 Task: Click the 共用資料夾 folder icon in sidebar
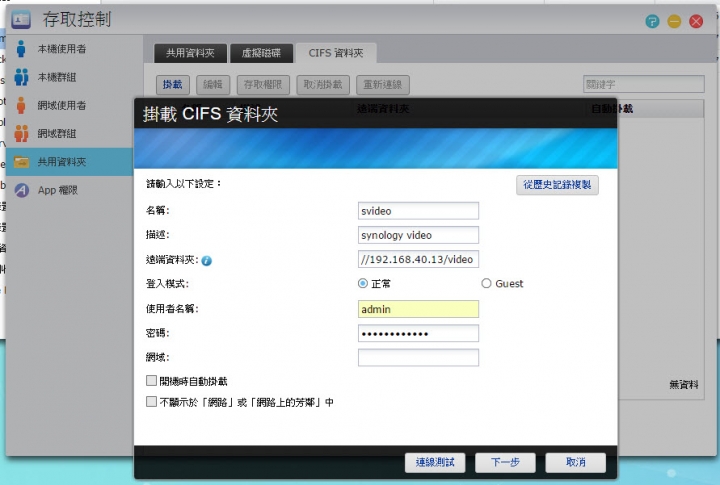click(21, 162)
